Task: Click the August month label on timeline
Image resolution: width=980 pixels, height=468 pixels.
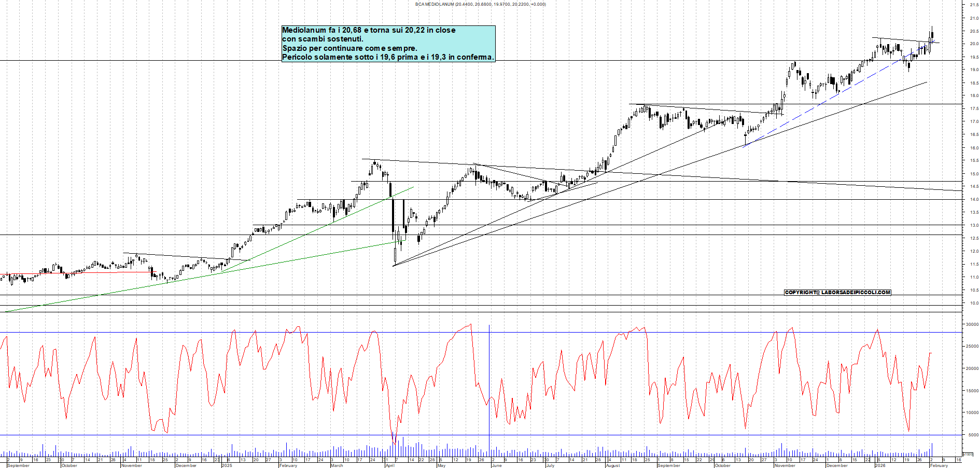Action: tap(613, 465)
